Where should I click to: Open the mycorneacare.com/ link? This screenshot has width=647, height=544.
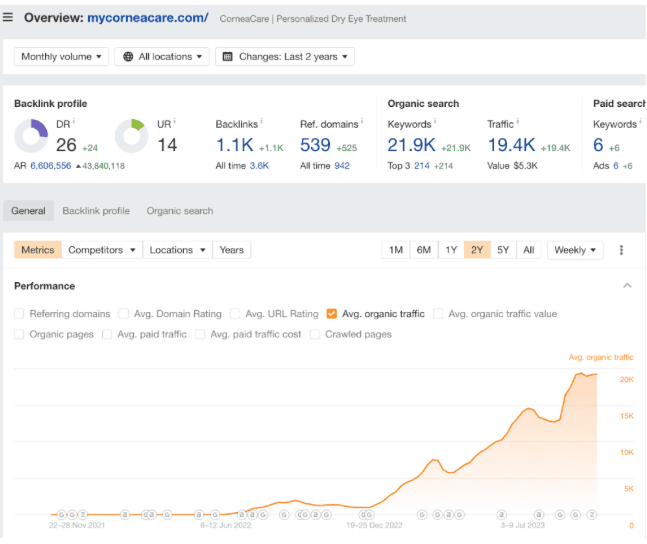coord(148,18)
